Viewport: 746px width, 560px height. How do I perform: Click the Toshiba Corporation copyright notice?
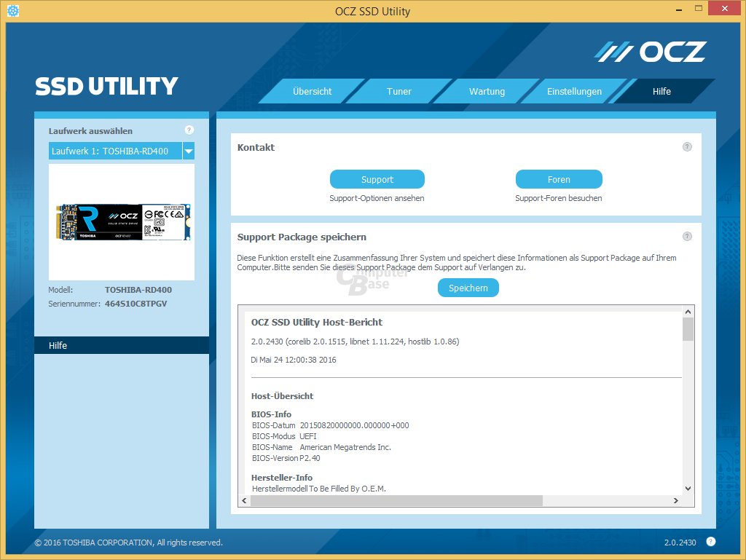(128, 543)
